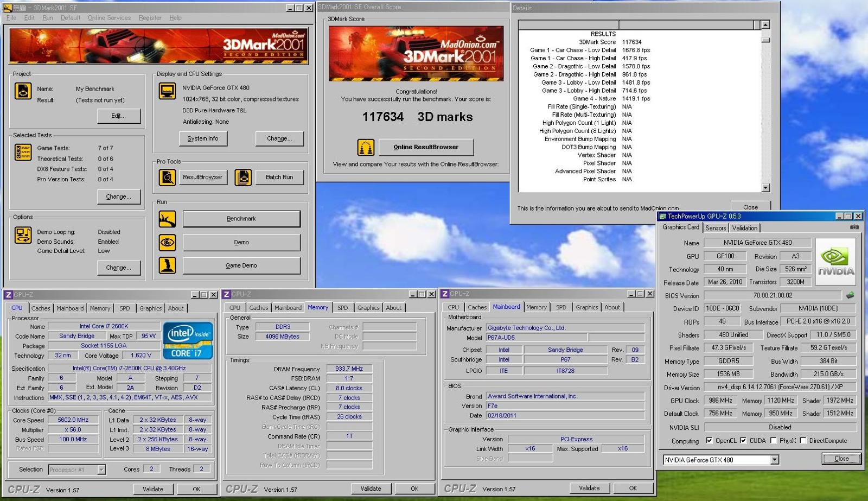Click the Intel Core i7 2600K name field
This screenshot has width=868, height=501.
[104, 326]
